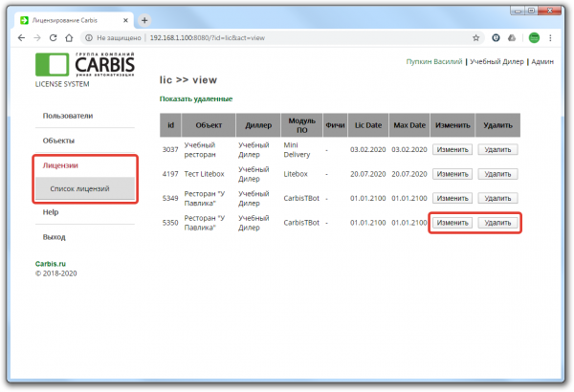Click Выход to log out
Viewport: 574px width, 392px height.
[55, 236]
